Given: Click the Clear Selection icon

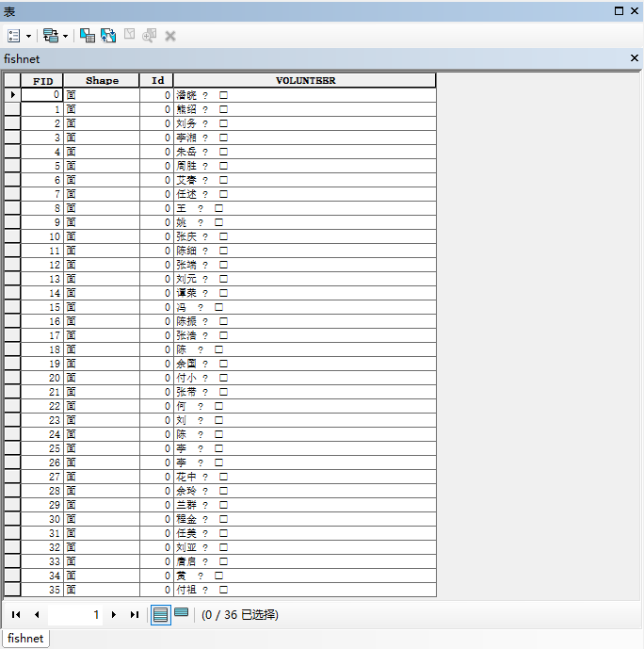Looking at the screenshot, I should click(130, 35).
